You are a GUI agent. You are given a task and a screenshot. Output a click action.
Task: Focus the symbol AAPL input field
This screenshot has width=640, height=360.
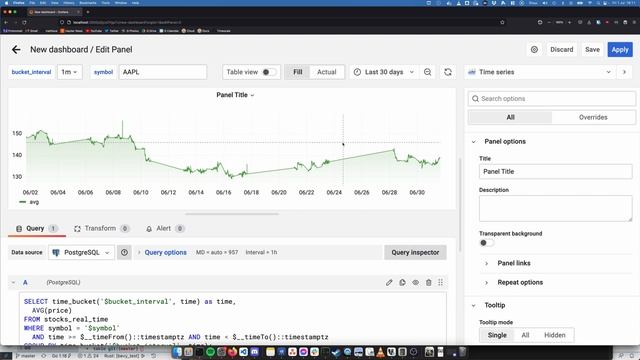coord(163,72)
